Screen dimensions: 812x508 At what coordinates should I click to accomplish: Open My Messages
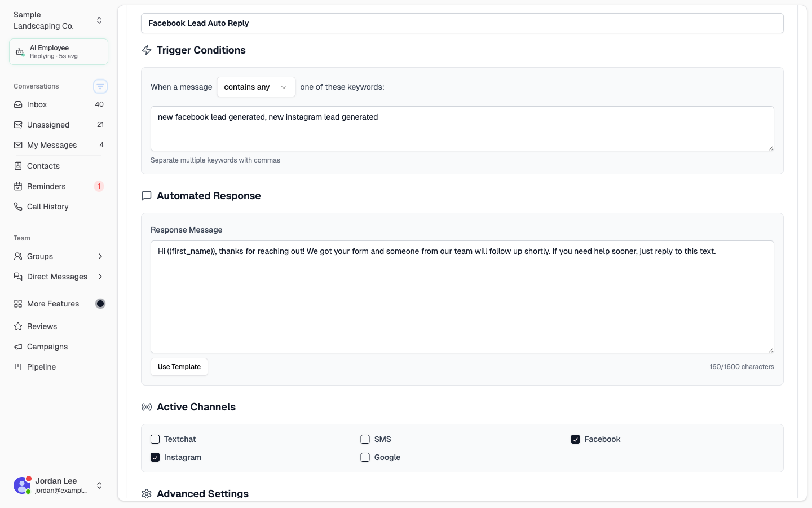coord(59,145)
